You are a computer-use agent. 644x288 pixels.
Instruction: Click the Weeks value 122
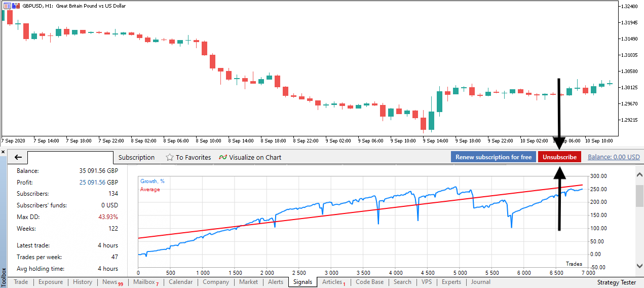pos(113,229)
